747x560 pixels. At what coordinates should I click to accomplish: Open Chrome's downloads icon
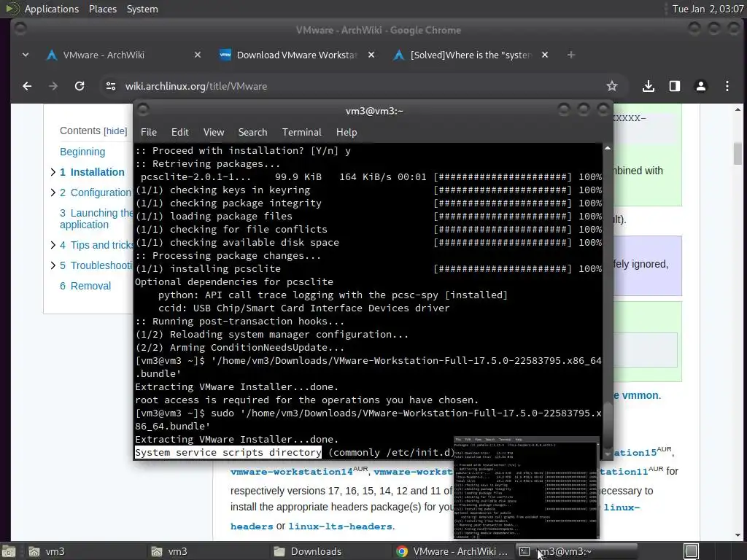pyautogui.click(x=648, y=86)
